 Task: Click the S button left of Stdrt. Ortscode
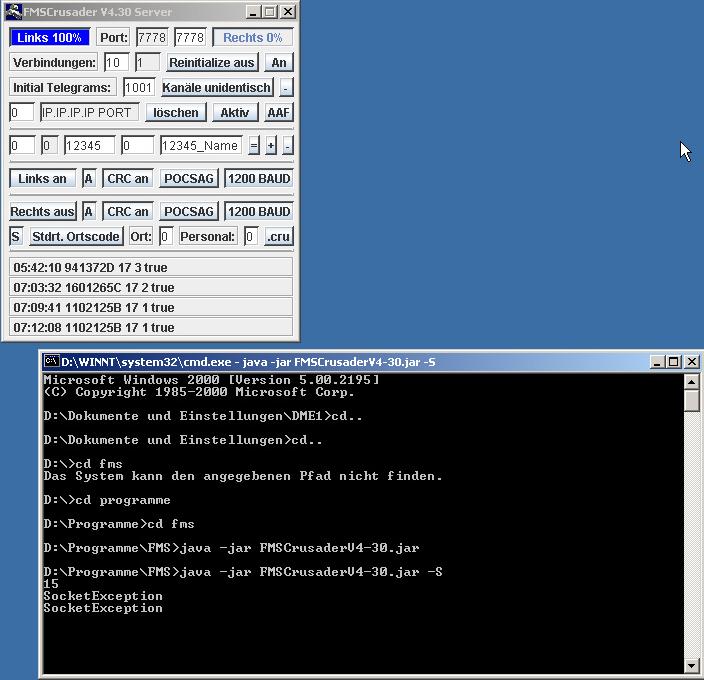click(15, 237)
